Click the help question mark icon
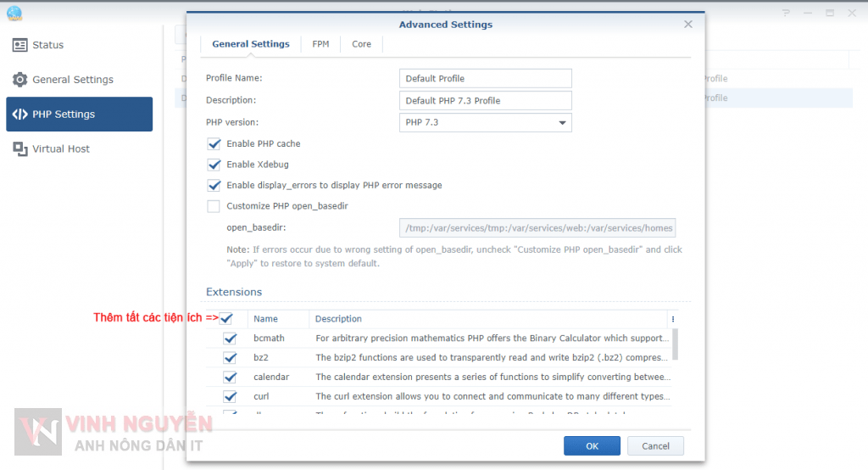The height and width of the screenshot is (470, 868). click(x=787, y=13)
